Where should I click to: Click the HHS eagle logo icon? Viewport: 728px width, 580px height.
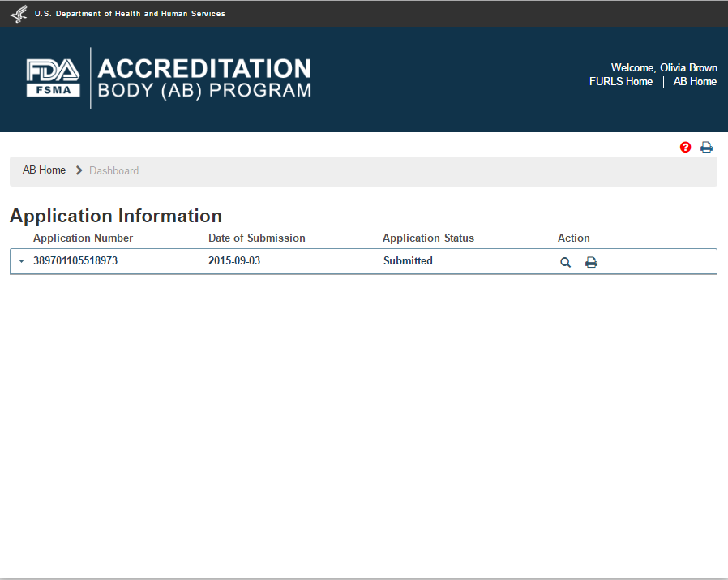click(18, 14)
